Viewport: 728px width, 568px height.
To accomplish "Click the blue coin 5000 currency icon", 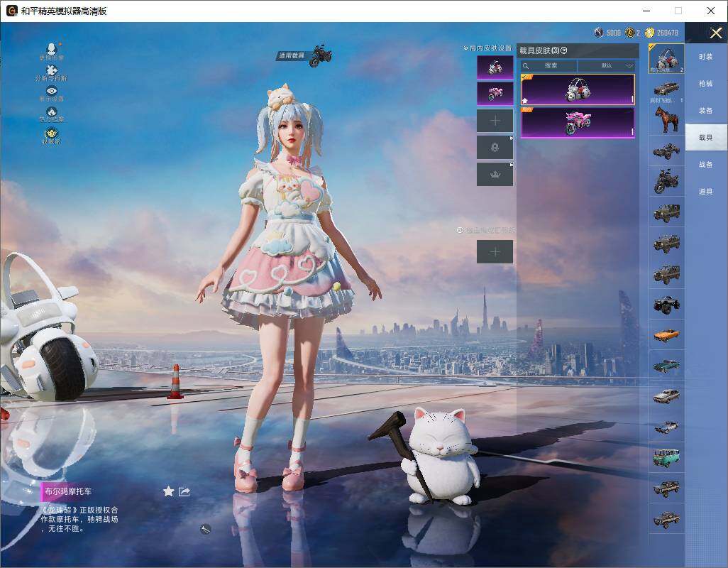I will coord(599,32).
